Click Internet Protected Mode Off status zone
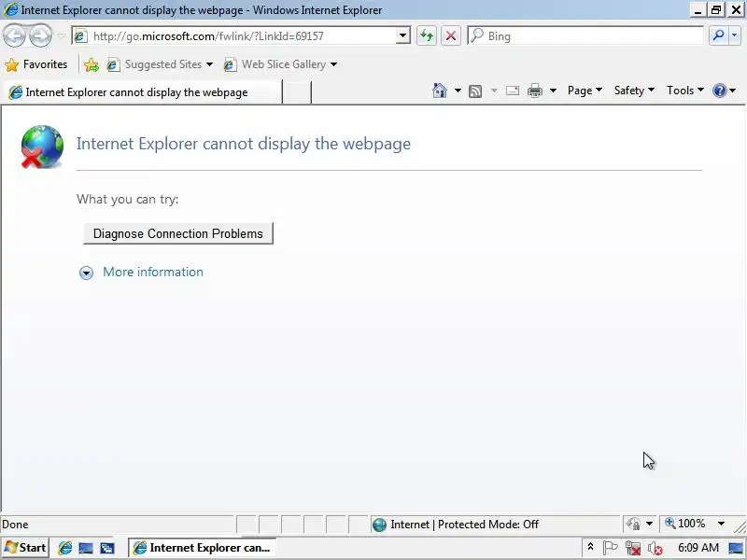 point(496,525)
